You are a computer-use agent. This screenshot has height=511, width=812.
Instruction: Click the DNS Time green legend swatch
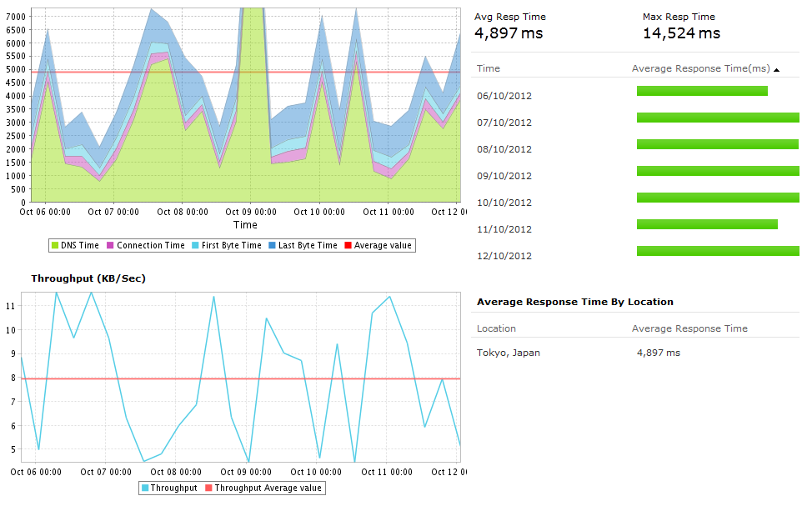(55, 245)
